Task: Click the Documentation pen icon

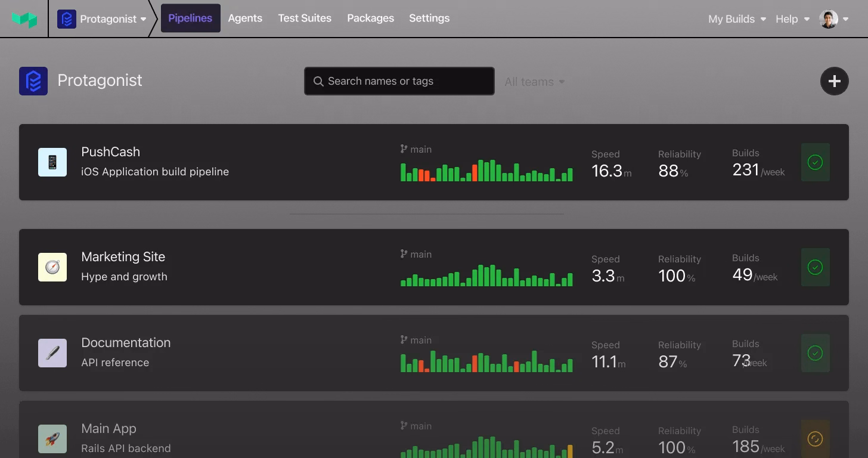Action: (x=52, y=353)
